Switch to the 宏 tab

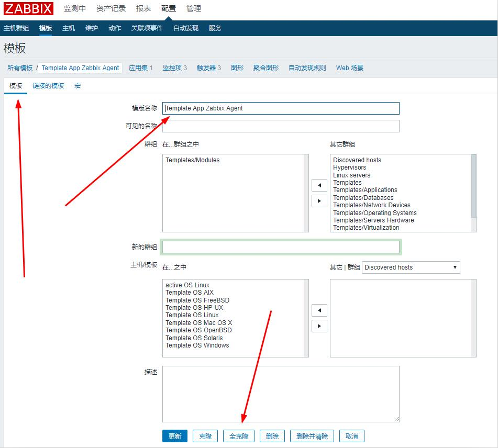(x=78, y=86)
